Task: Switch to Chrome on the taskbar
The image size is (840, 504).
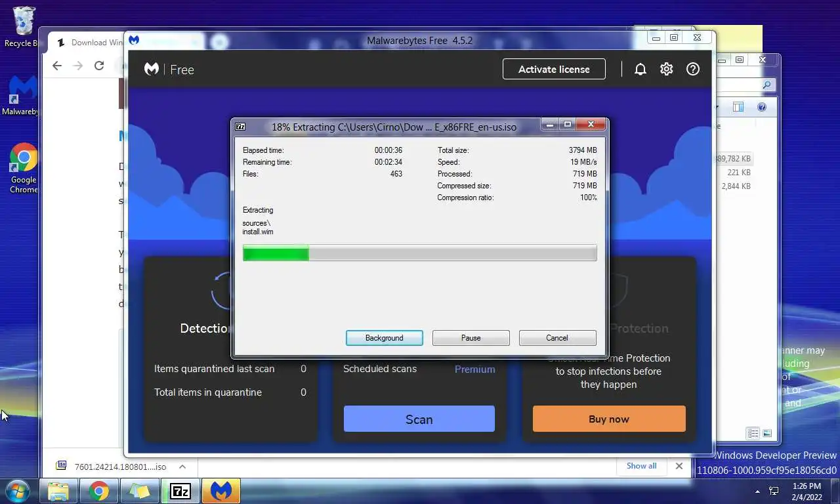Action: [x=99, y=491]
